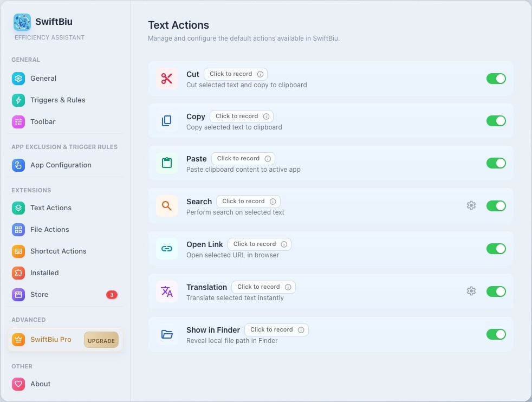This screenshot has height=402, width=532.
Task: Click the SwiftBiu Pro crown icon
Action: tap(18, 340)
